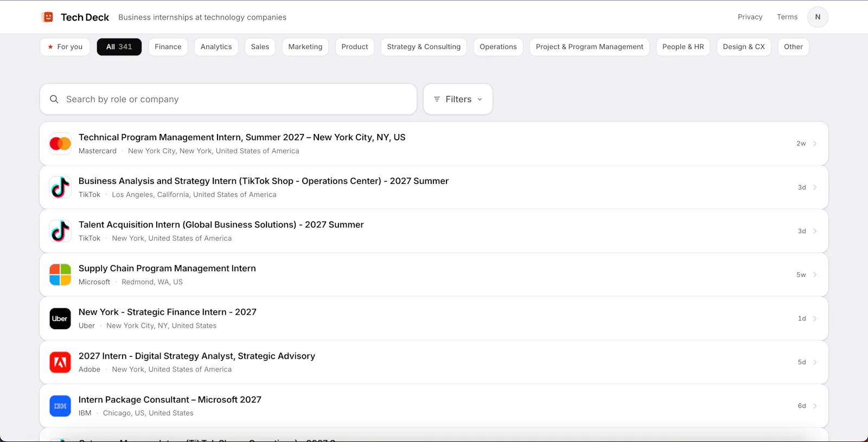This screenshot has width=868, height=442.
Task: Expand the Filters dropdown
Action: click(458, 99)
